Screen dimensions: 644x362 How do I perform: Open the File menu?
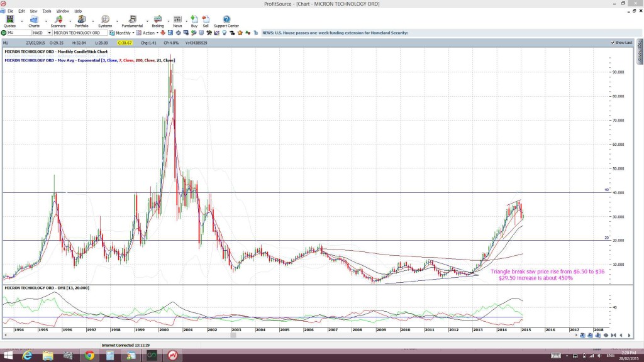coord(10,11)
